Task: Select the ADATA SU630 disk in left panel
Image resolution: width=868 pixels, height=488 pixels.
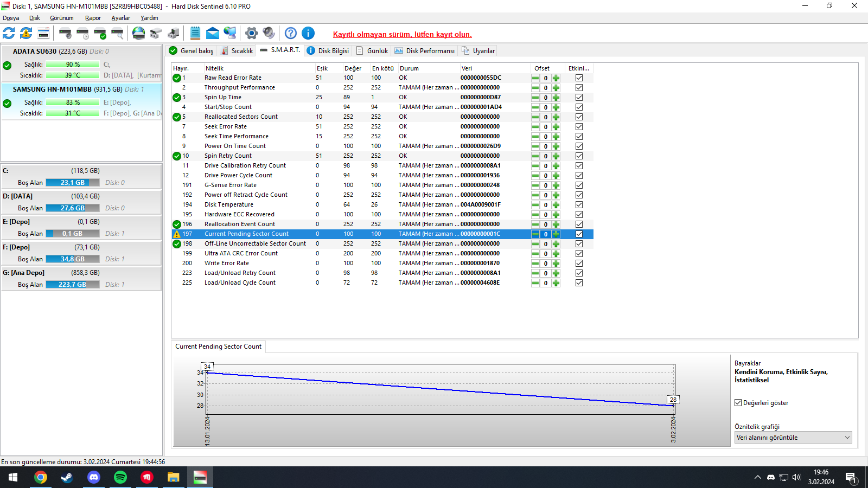Action: pos(81,63)
